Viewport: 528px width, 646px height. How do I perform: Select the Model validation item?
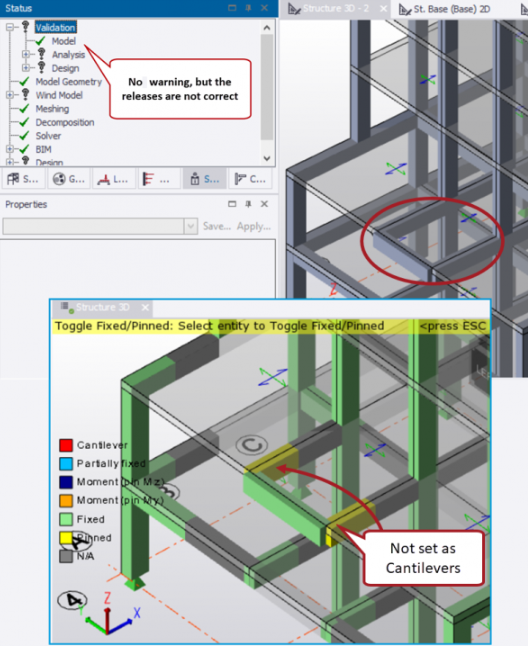click(x=63, y=41)
